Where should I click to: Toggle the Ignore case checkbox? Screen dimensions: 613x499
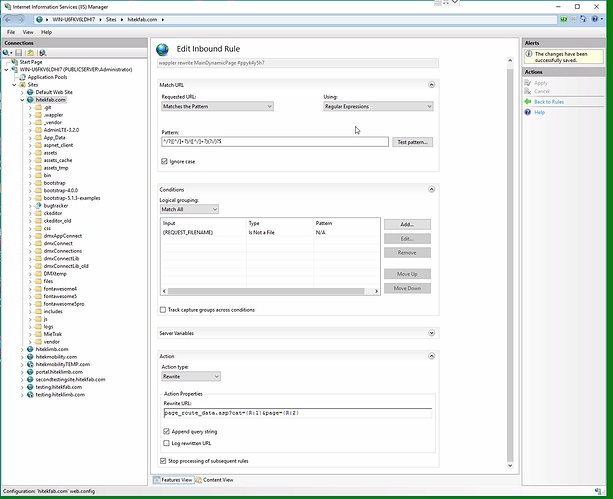coord(164,161)
